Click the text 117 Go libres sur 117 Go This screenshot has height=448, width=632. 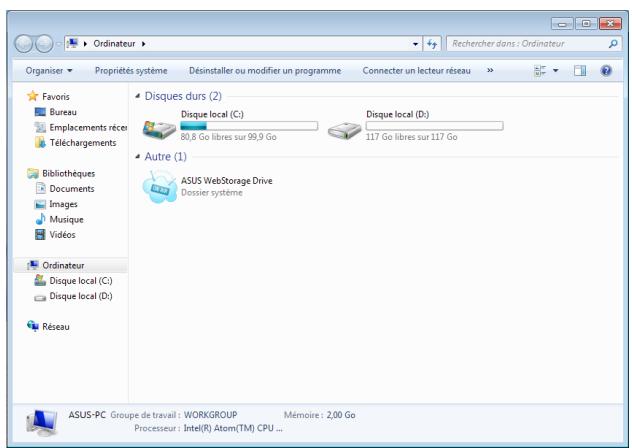point(412,137)
